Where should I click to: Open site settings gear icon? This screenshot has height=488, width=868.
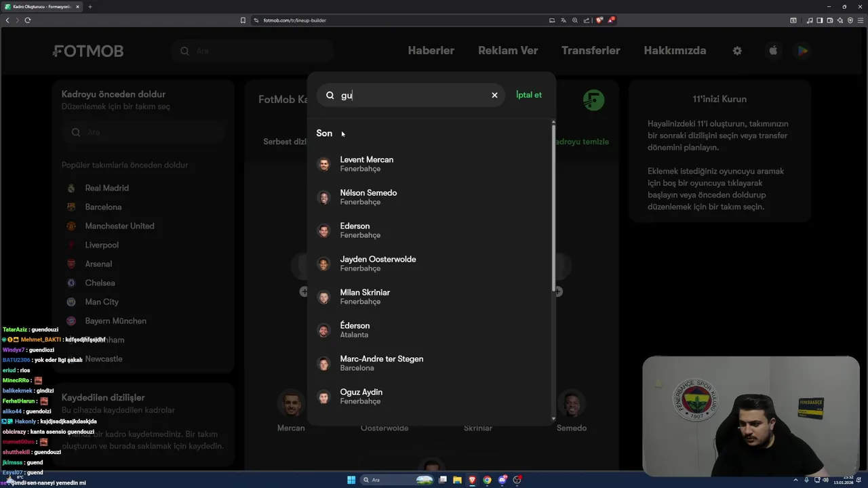(x=737, y=51)
